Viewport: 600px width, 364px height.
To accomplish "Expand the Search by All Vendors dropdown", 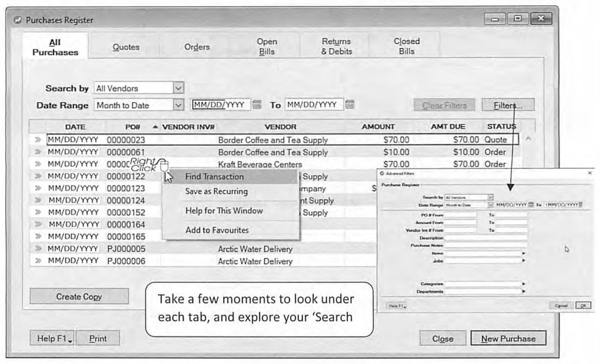I will [x=178, y=88].
